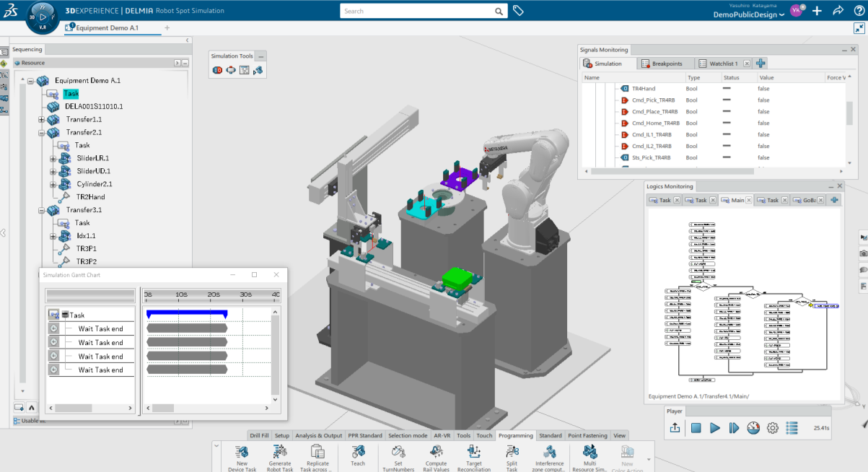Expand the Transfer1.1 tree node
Screen dimensions: 868x472
[42, 120]
